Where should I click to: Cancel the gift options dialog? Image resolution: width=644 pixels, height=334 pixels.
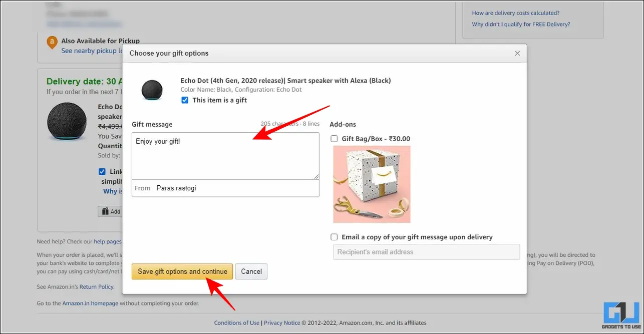point(251,271)
